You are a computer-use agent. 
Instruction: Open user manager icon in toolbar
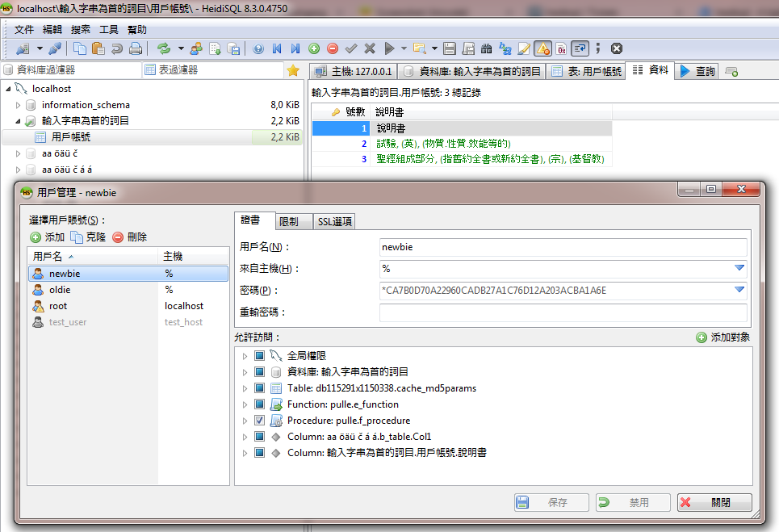coord(196,48)
